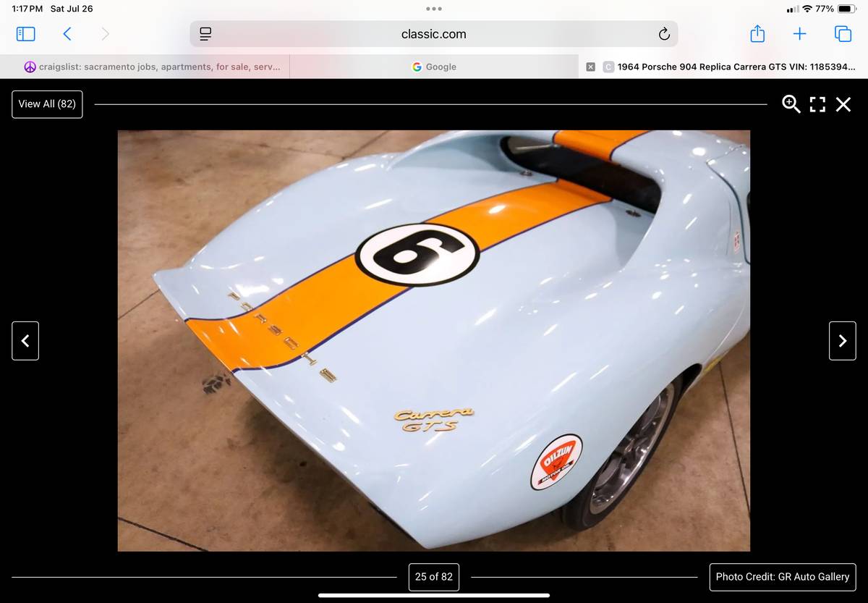Reload the classic.com page

click(x=663, y=34)
